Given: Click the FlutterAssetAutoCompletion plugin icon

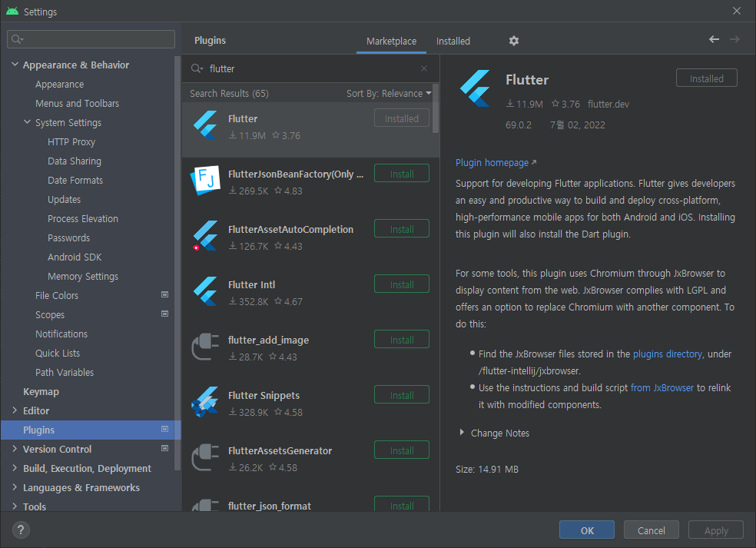Looking at the screenshot, I should (x=206, y=236).
